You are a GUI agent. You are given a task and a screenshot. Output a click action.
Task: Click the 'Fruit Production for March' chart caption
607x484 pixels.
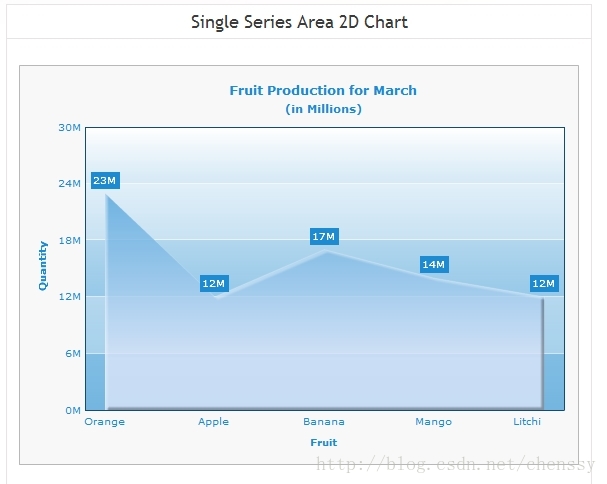tap(323, 90)
